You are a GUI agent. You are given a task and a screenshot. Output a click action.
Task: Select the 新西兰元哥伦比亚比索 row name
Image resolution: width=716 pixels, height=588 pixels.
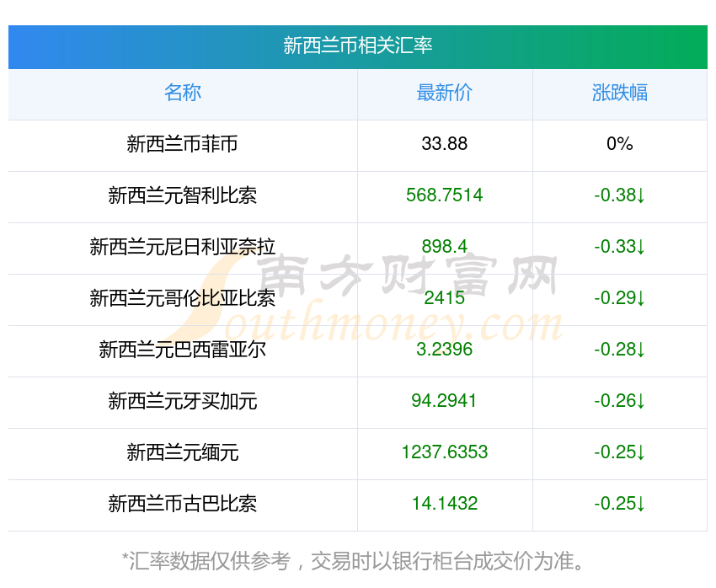tap(183, 298)
